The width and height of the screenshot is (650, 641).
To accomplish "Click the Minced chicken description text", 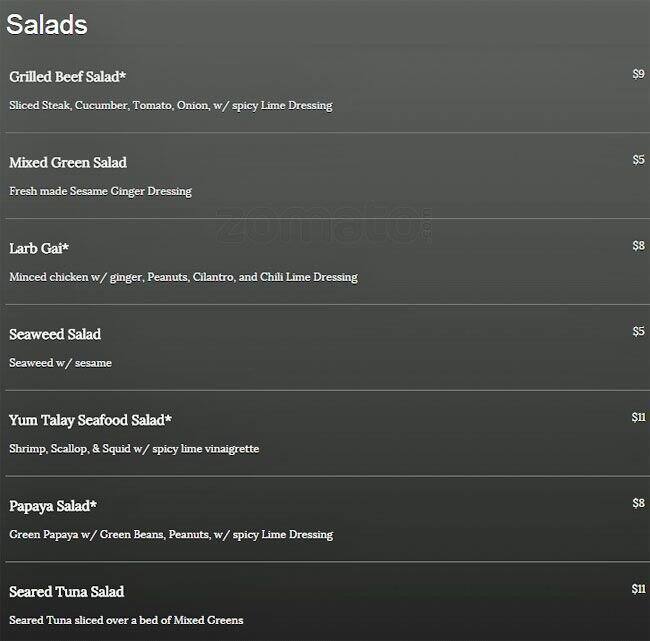I will pyautogui.click(x=183, y=277).
